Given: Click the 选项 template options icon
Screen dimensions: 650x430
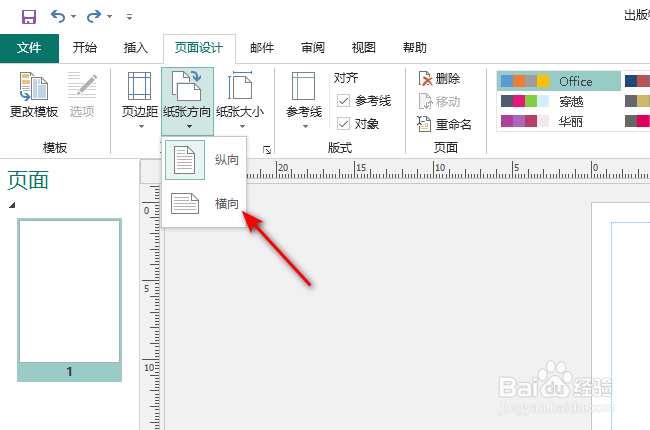Looking at the screenshot, I should pos(82,86).
